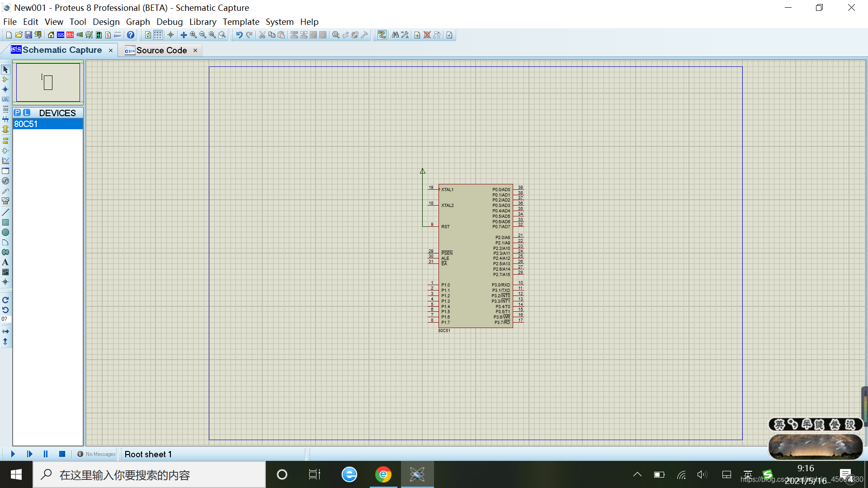Select the Component mode tool
868x488 pixels.
[x=5, y=80]
